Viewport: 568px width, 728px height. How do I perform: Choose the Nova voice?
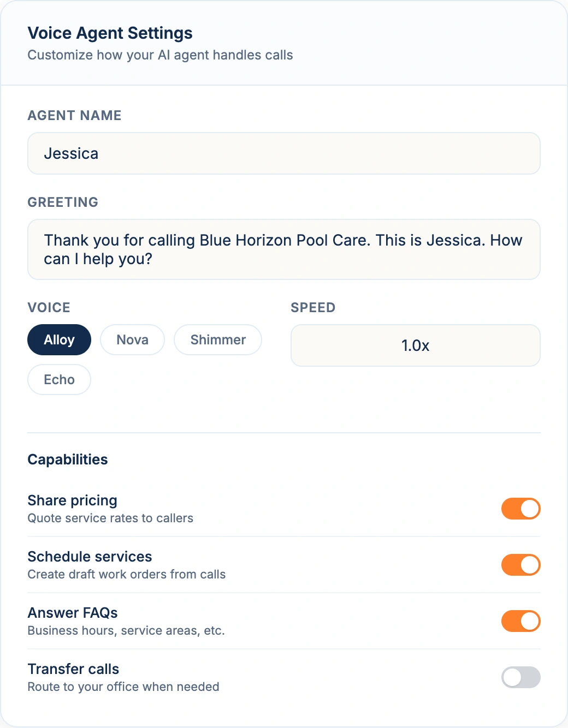[x=132, y=340]
